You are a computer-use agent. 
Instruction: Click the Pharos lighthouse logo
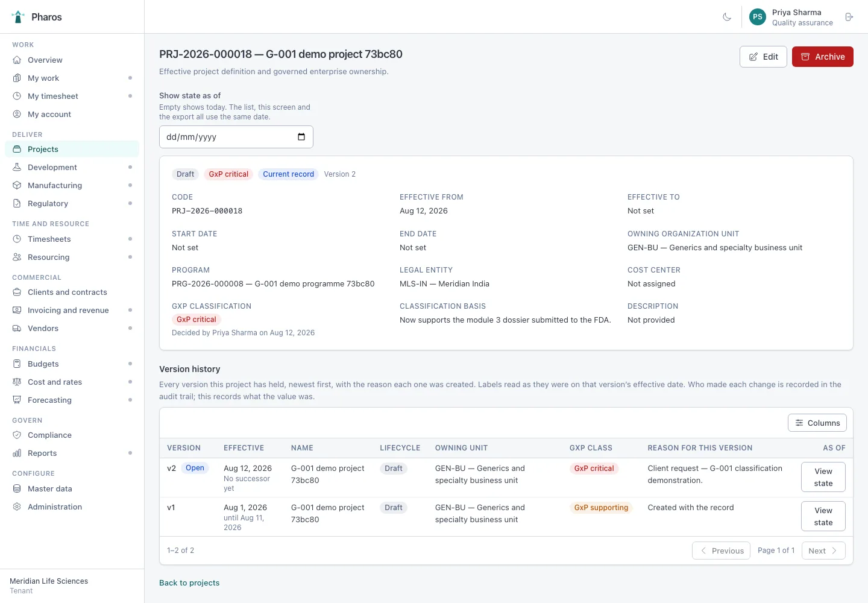[x=18, y=17]
